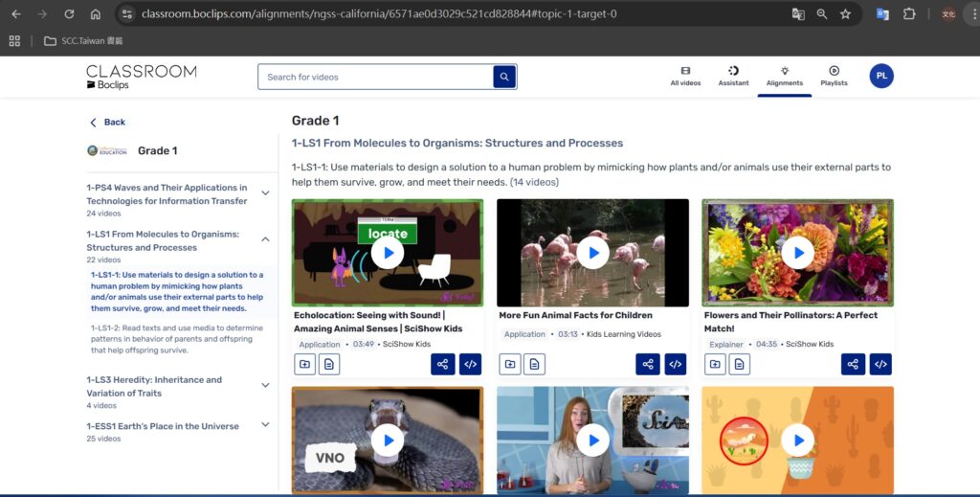This screenshot has width=980, height=497.
Task: Open the Playlists tab
Action: tap(834, 77)
